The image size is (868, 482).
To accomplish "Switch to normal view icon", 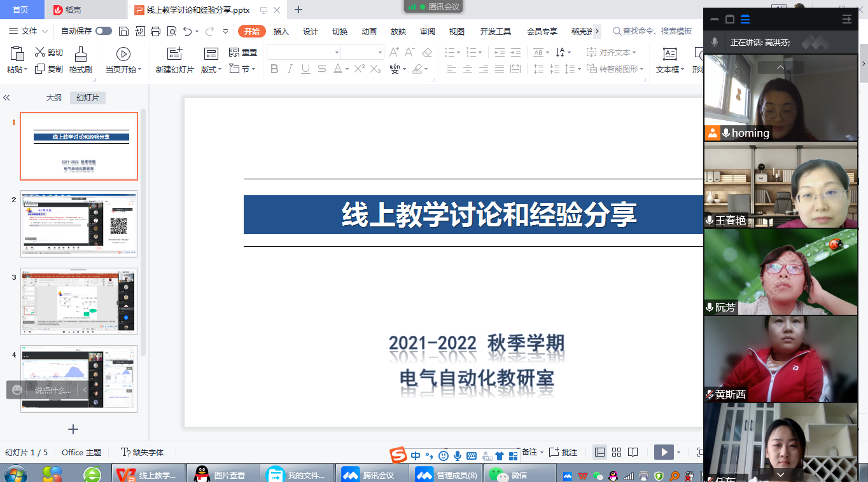I will (599, 452).
